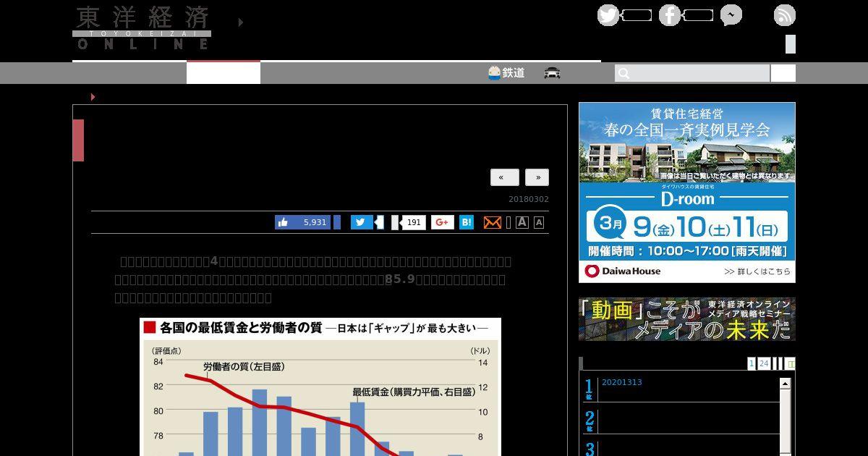Go to the previous page with « button

pyautogui.click(x=505, y=177)
